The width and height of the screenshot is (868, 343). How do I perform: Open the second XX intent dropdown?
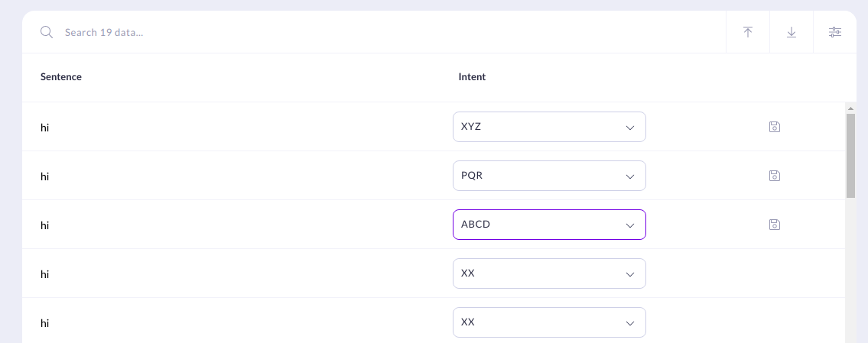(x=549, y=322)
